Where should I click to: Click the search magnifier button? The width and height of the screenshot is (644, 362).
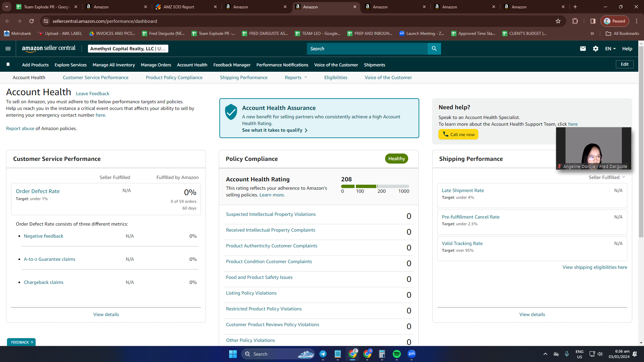(x=434, y=49)
